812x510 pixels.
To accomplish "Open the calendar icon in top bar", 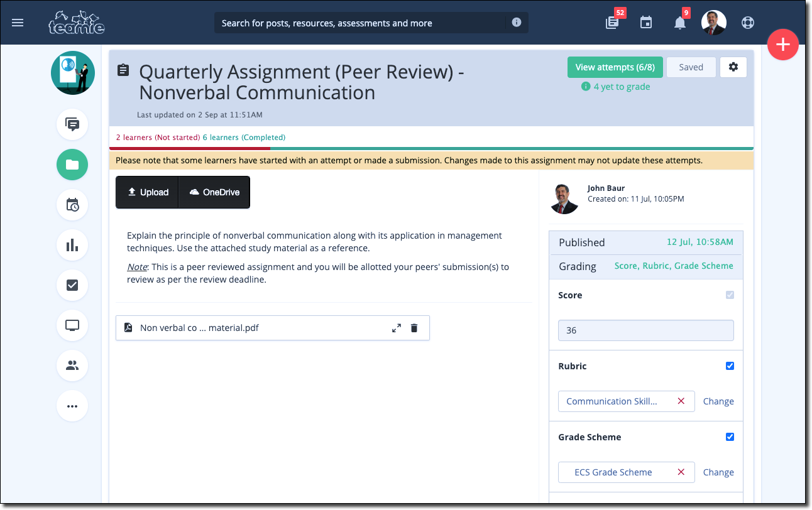I will pyautogui.click(x=646, y=23).
